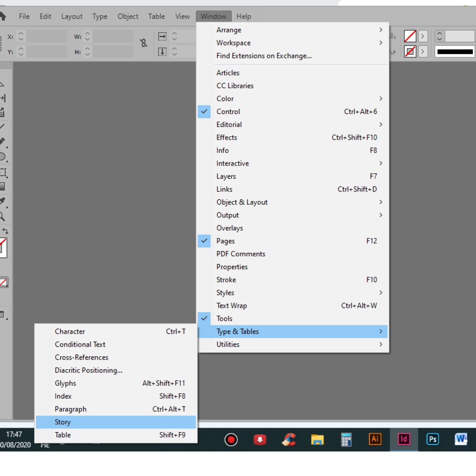
Task: Choose Paragraph from the submenu
Action: point(116,409)
